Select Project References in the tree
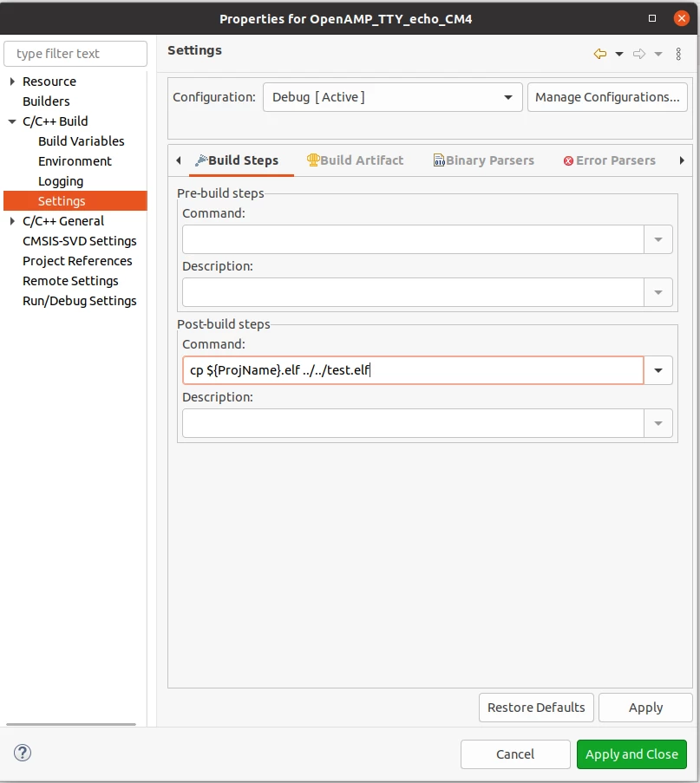Screen dimensions: 700x783 [77, 261]
